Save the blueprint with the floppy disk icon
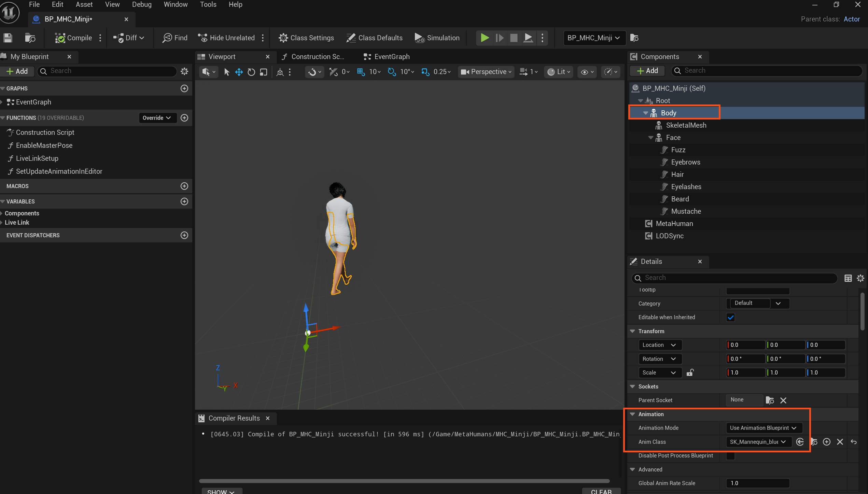The width and height of the screenshot is (868, 494). tap(8, 38)
